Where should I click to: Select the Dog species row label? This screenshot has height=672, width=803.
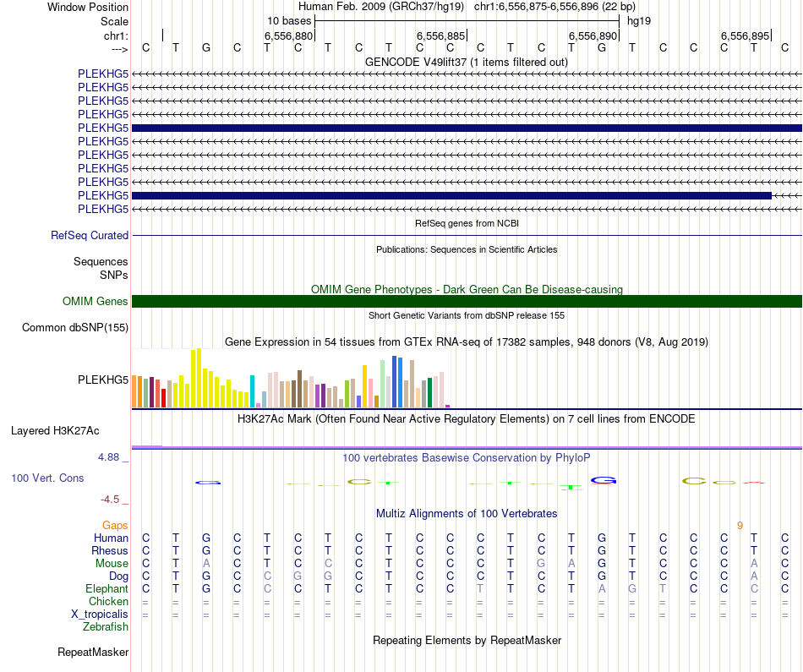118,576
